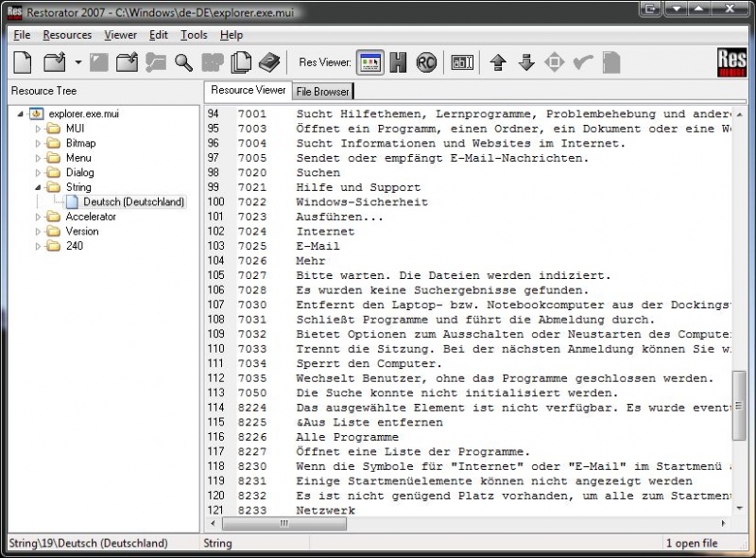Open the Help menu

[x=232, y=35]
